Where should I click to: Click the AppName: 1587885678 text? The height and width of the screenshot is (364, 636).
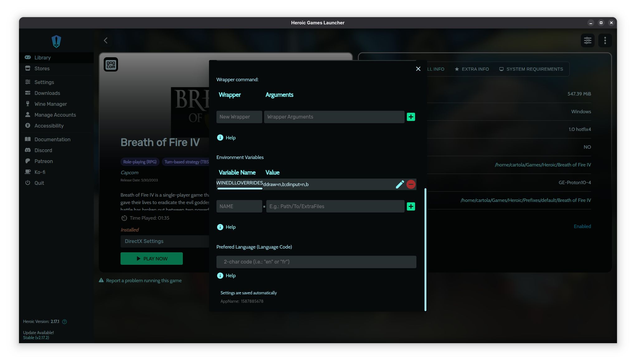point(242,301)
